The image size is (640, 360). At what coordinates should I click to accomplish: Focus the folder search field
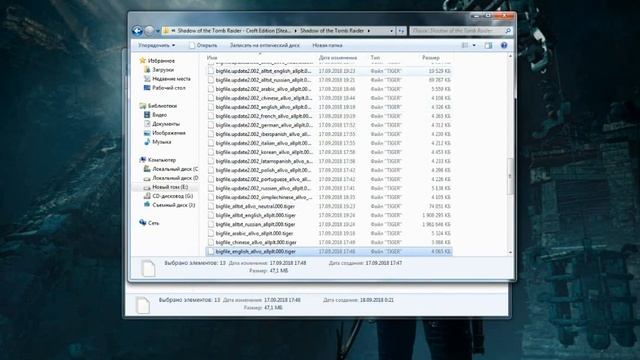(x=457, y=31)
